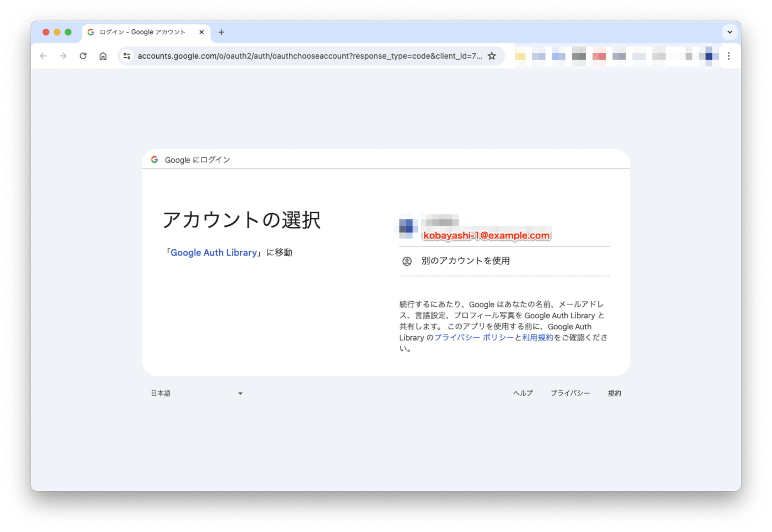772x532 pixels.
Task: Open the プライバシー ポリシー link
Action: pos(474,338)
